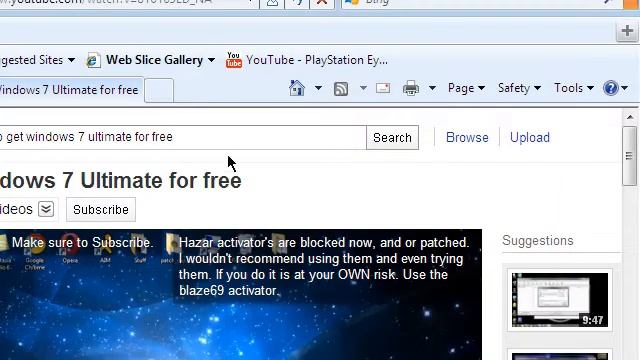Click the Home toolbar icon

coord(297,88)
